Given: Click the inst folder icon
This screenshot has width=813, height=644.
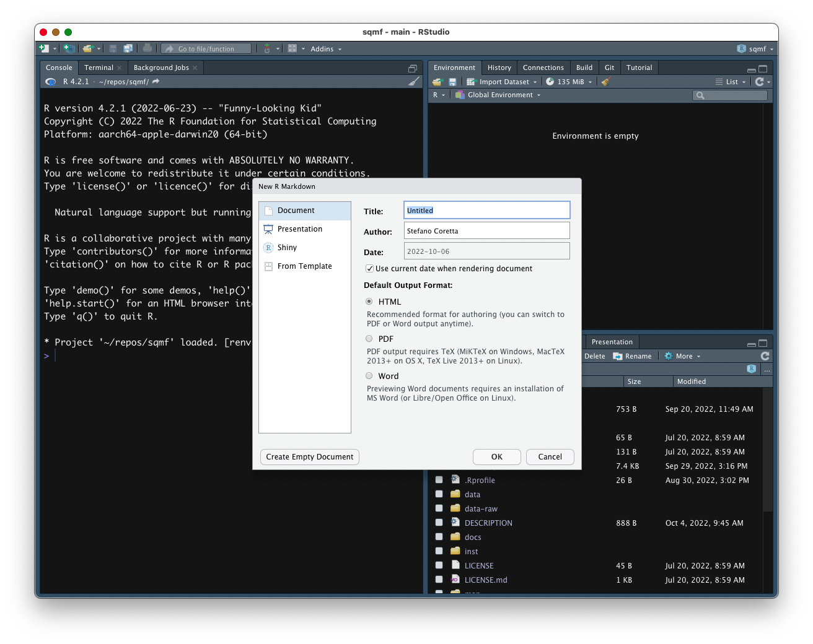Looking at the screenshot, I should click(x=455, y=551).
